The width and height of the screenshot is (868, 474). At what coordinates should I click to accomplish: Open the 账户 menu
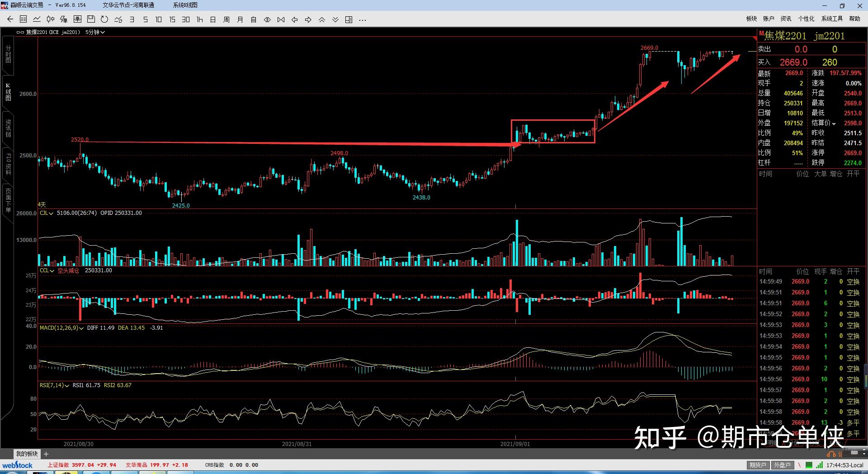click(x=769, y=19)
